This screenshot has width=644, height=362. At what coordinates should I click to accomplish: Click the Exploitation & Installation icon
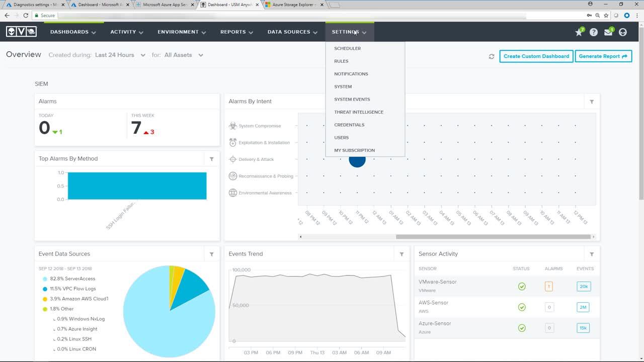point(233,142)
